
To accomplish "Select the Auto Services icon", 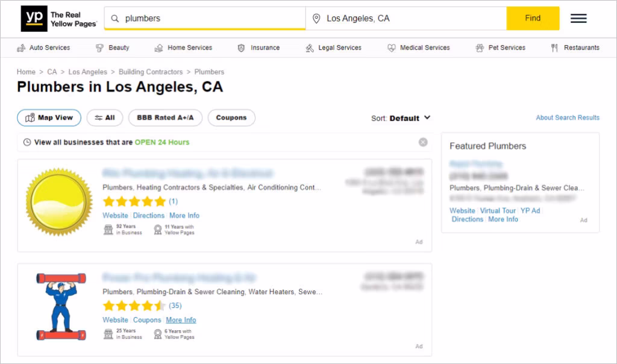I will point(20,47).
